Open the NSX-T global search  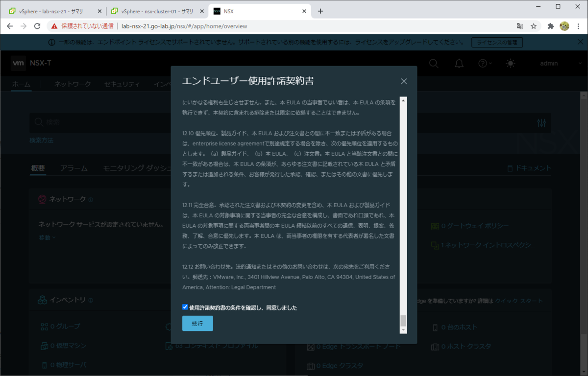(x=433, y=63)
